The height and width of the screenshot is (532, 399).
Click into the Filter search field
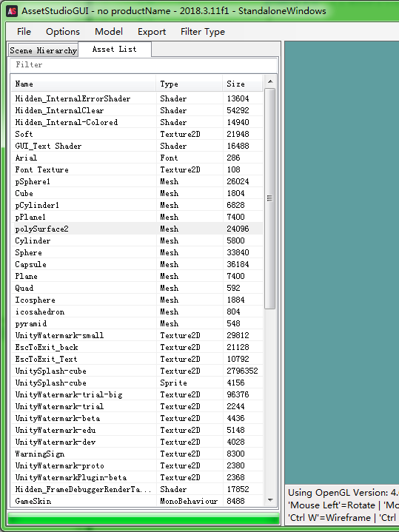tap(144, 65)
